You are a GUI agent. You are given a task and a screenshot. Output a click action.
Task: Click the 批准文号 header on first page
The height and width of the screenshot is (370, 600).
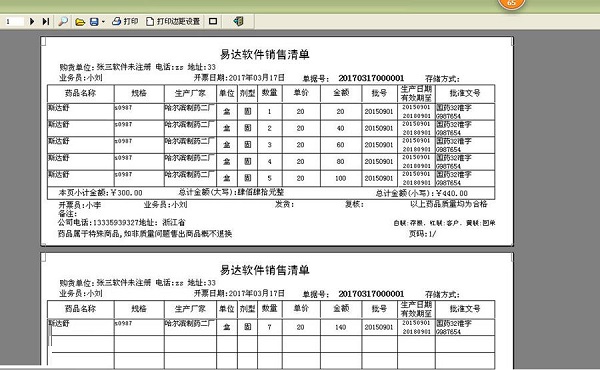[x=465, y=93]
